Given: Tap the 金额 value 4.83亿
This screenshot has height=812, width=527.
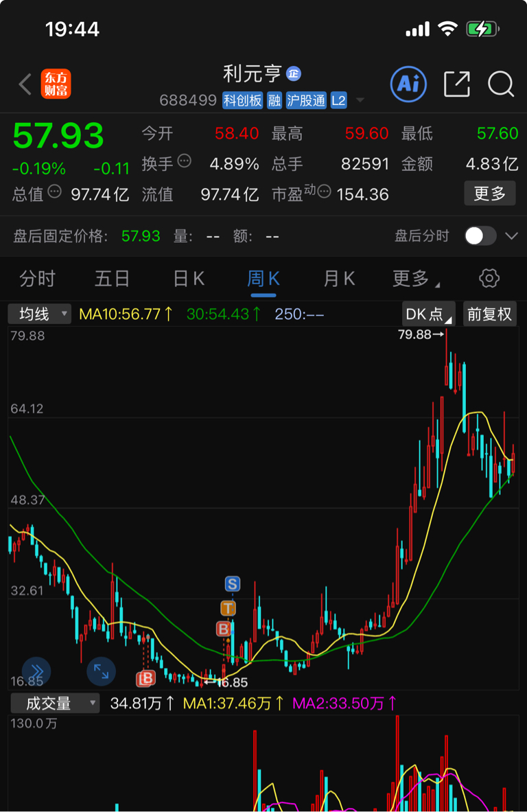Looking at the screenshot, I should 492,163.
